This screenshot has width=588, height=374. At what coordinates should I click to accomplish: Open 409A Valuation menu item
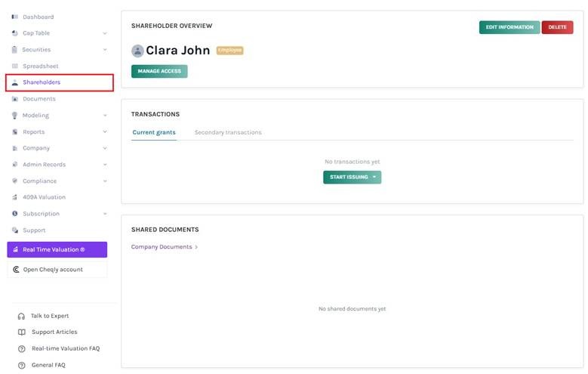[x=44, y=197]
